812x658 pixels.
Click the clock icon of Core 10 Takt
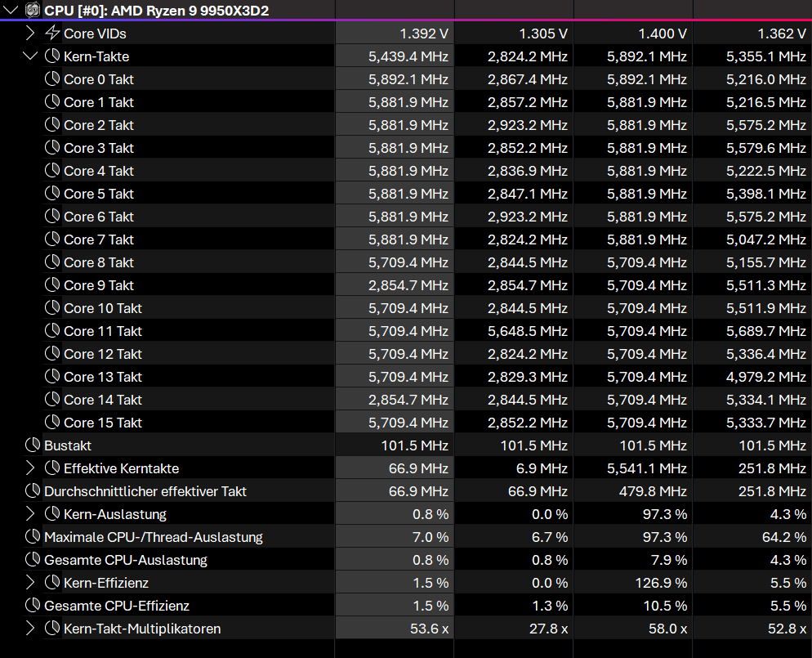pyautogui.click(x=52, y=308)
